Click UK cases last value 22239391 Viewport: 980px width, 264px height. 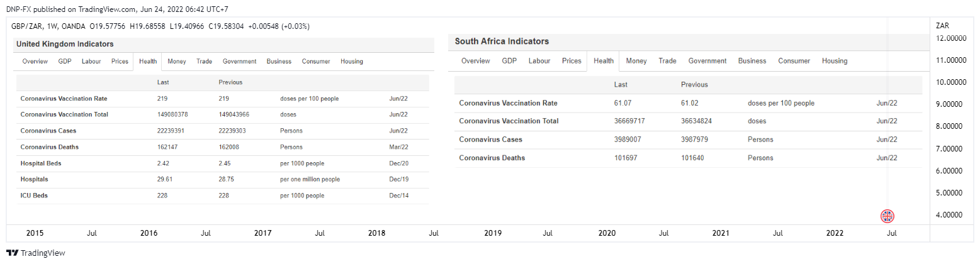coord(171,131)
